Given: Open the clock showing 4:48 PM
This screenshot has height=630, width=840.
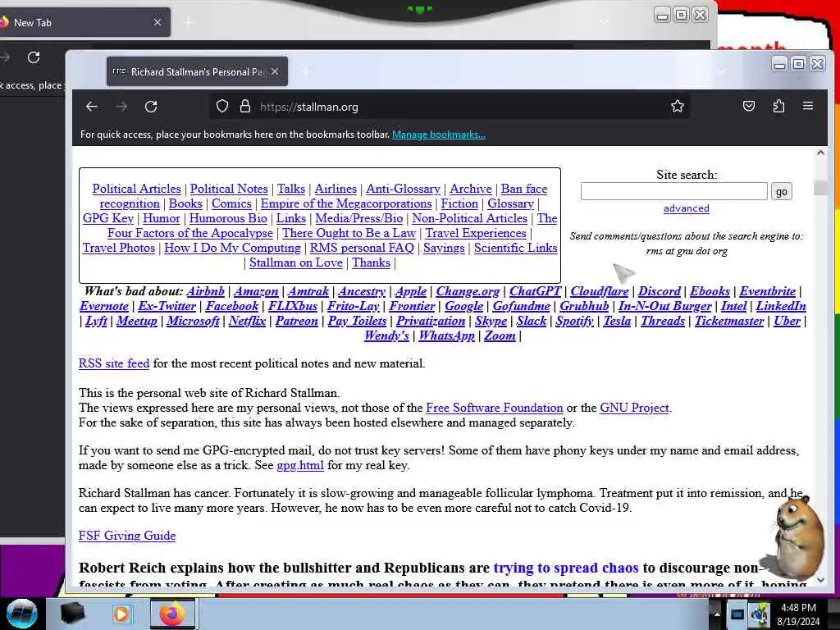Looking at the screenshot, I should pyautogui.click(x=798, y=614).
